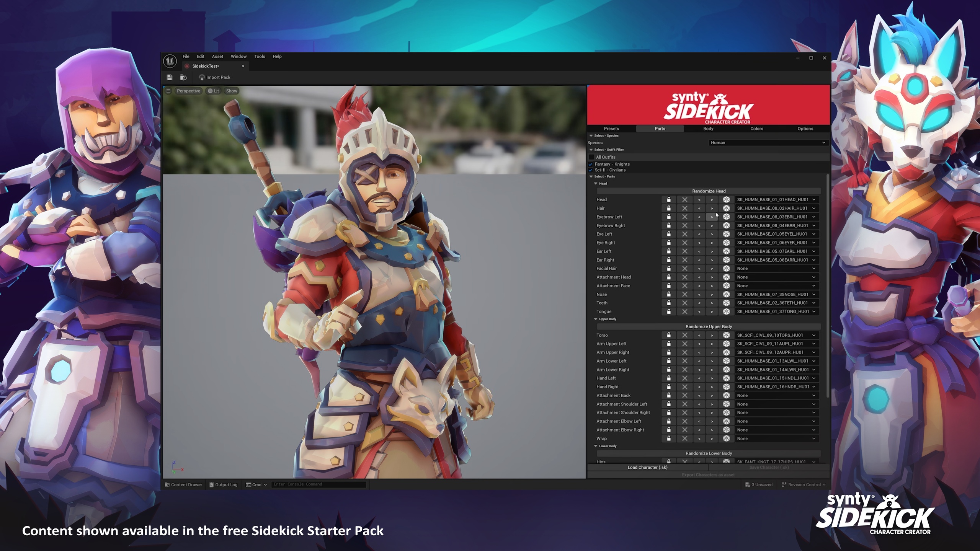Select next Arm Upper Left part arrow
Screen dimensions: 980x551
click(712, 344)
